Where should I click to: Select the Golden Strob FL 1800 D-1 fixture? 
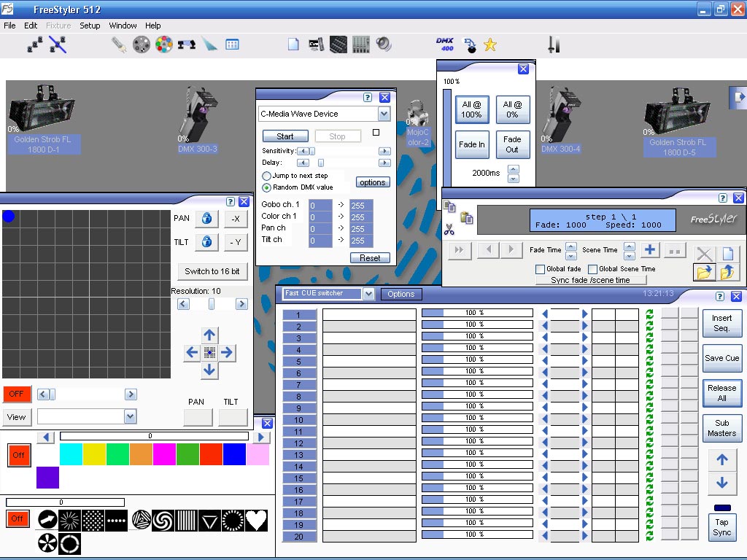[x=43, y=119]
